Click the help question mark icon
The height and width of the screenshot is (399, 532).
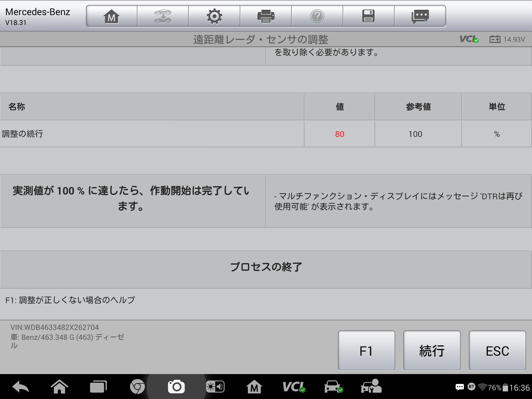317,16
